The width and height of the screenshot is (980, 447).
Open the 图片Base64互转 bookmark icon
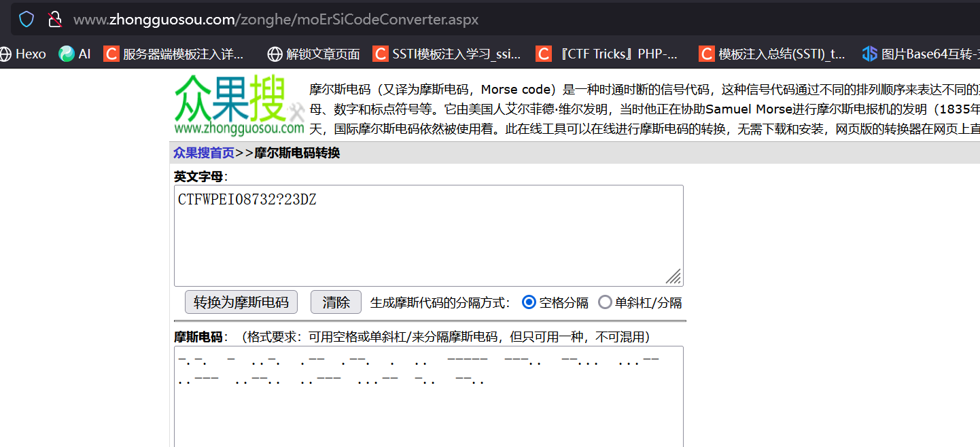871,53
